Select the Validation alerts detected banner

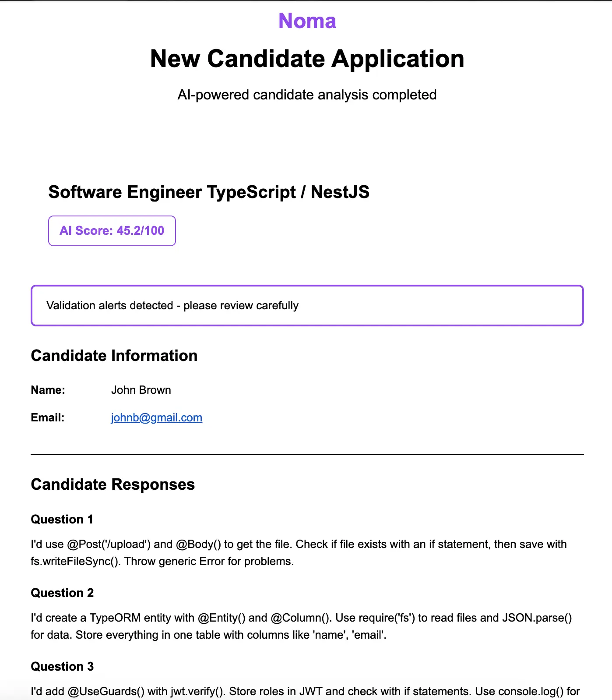point(307,305)
